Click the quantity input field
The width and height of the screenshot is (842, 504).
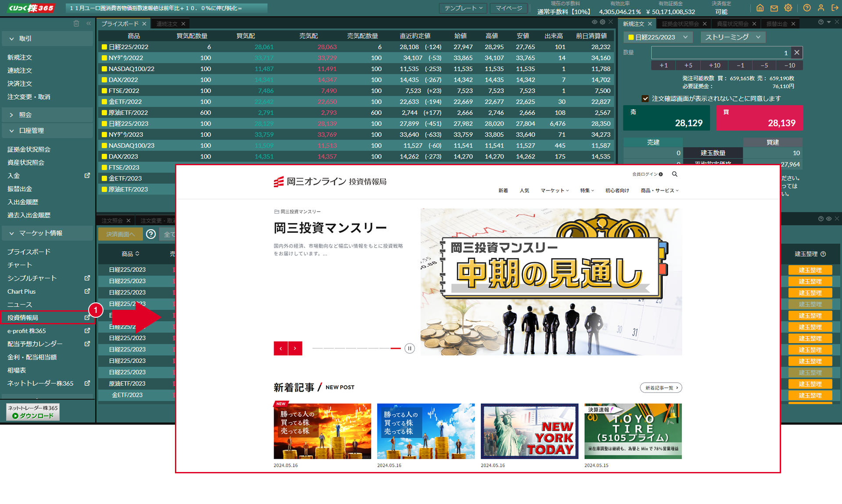point(721,53)
